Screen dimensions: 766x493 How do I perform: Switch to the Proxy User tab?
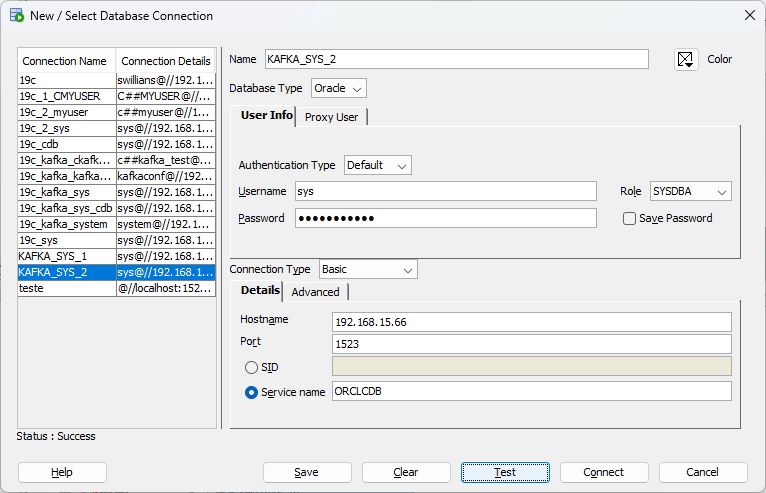click(x=331, y=117)
